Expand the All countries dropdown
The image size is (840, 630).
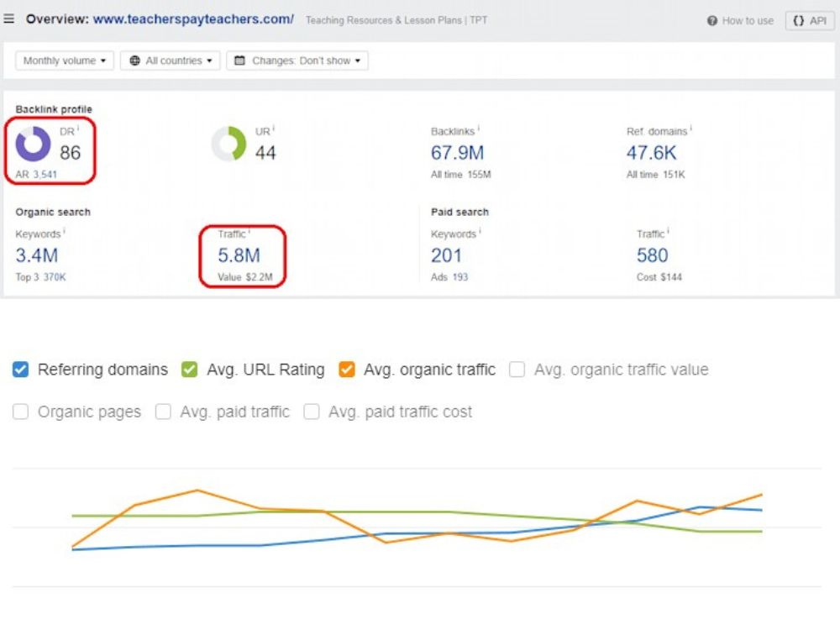click(171, 60)
